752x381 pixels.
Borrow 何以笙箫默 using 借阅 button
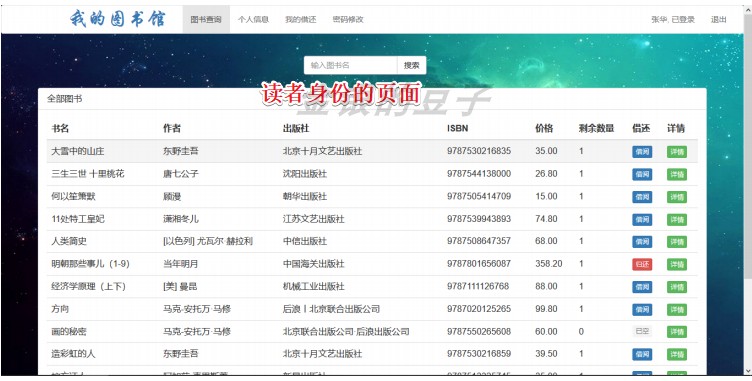coord(642,197)
